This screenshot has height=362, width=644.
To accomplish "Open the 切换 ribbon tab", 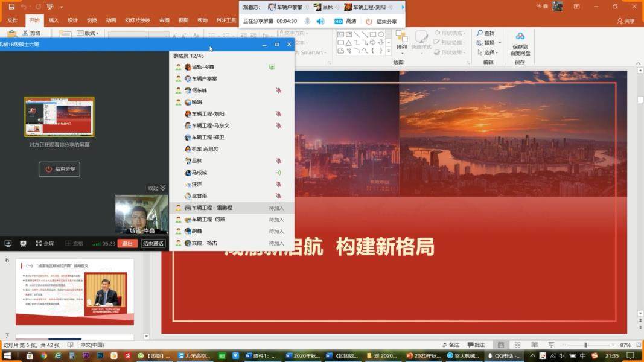I will [92, 20].
